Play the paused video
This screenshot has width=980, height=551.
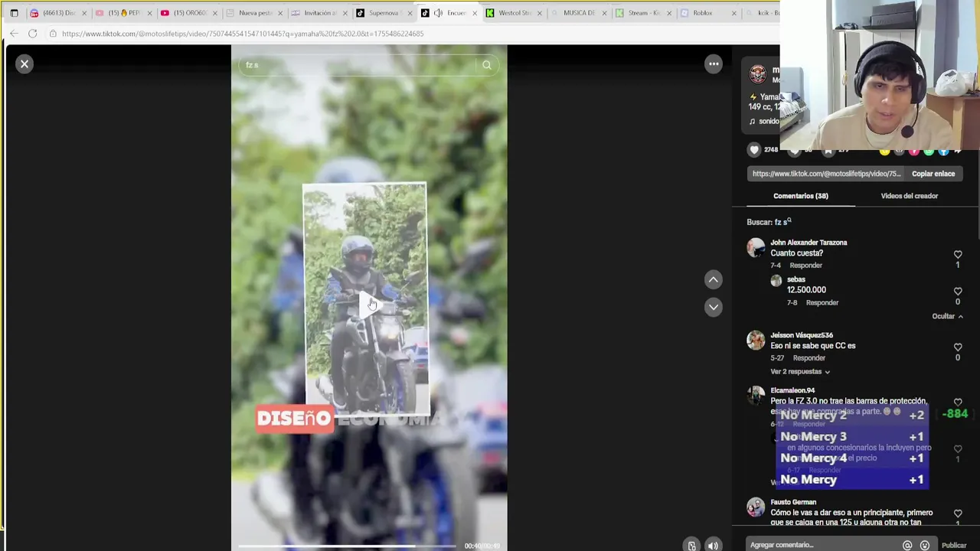coord(369,304)
